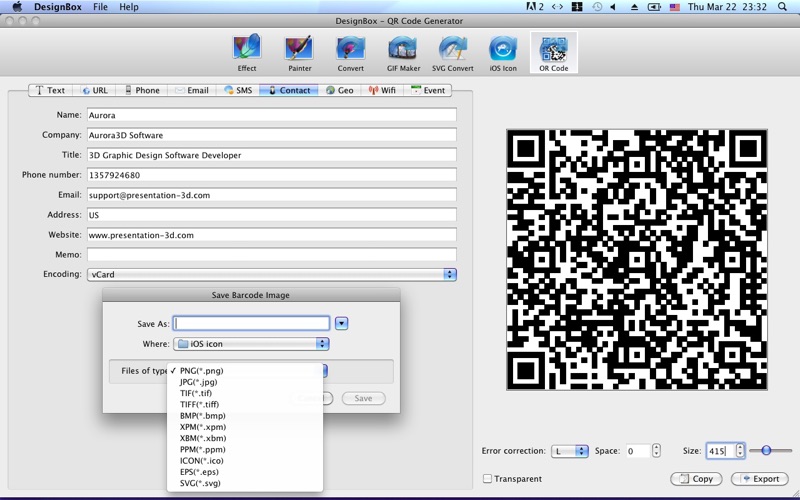Open the File menu
Image resolution: width=800 pixels, height=500 pixels.
pyautogui.click(x=101, y=7)
